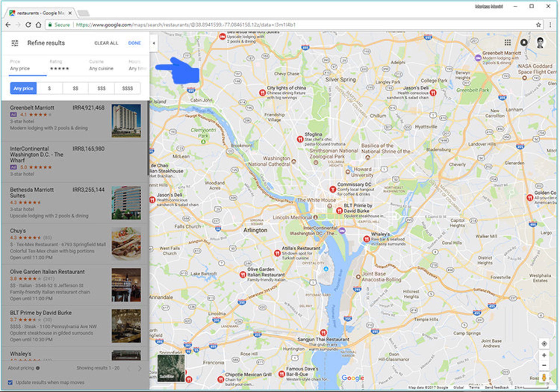The height and width of the screenshot is (392, 560).
Task: Click Sfoglina restaurant pin
Action: click(300, 139)
